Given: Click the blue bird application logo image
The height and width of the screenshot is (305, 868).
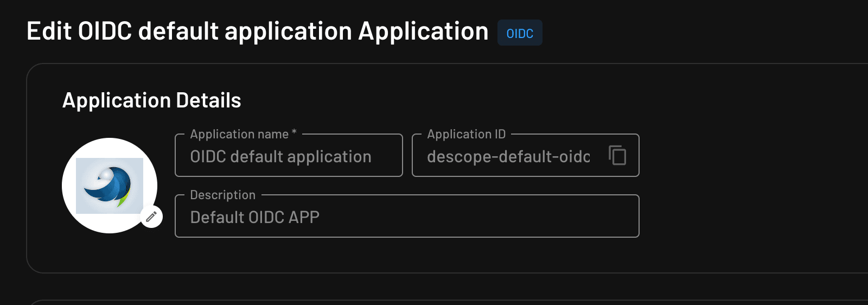Looking at the screenshot, I should [110, 186].
